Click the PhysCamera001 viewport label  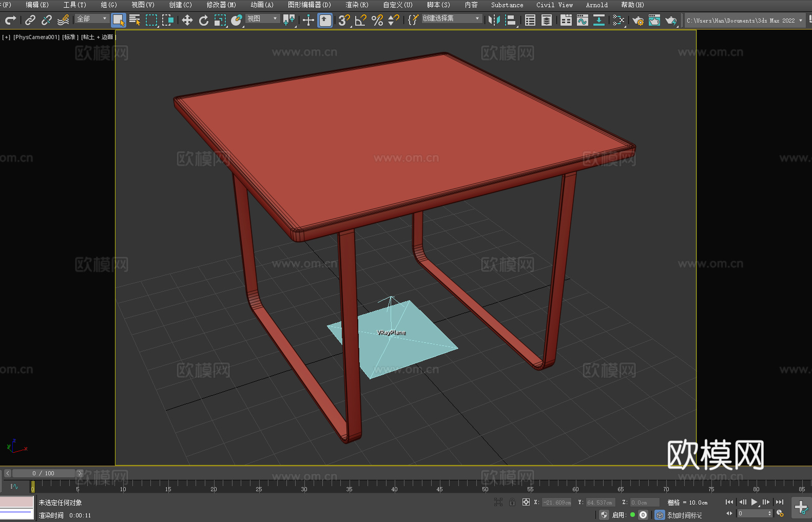[x=36, y=37]
